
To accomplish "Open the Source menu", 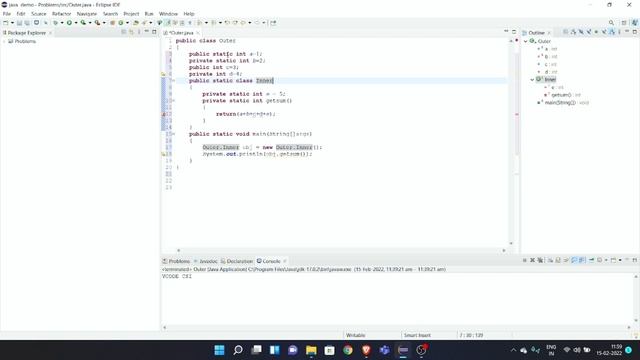I will (39, 14).
